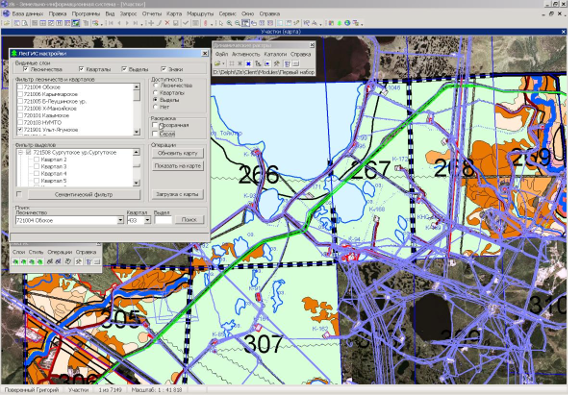
Task: Click into the Выдел search input field
Action: pos(163,220)
